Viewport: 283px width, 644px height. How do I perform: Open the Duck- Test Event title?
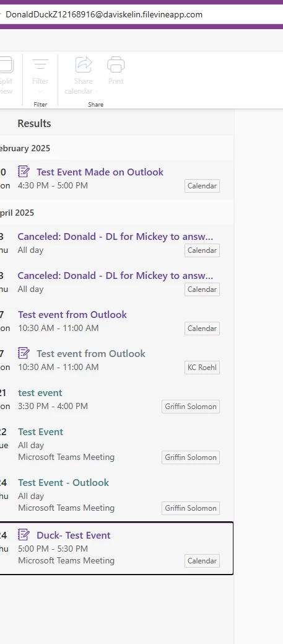[74, 535]
